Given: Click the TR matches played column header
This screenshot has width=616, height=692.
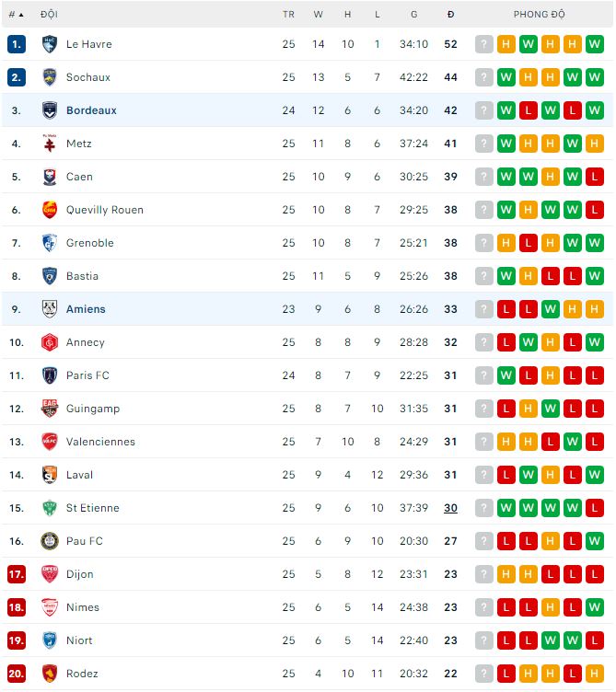Looking at the screenshot, I should (x=289, y=15).
